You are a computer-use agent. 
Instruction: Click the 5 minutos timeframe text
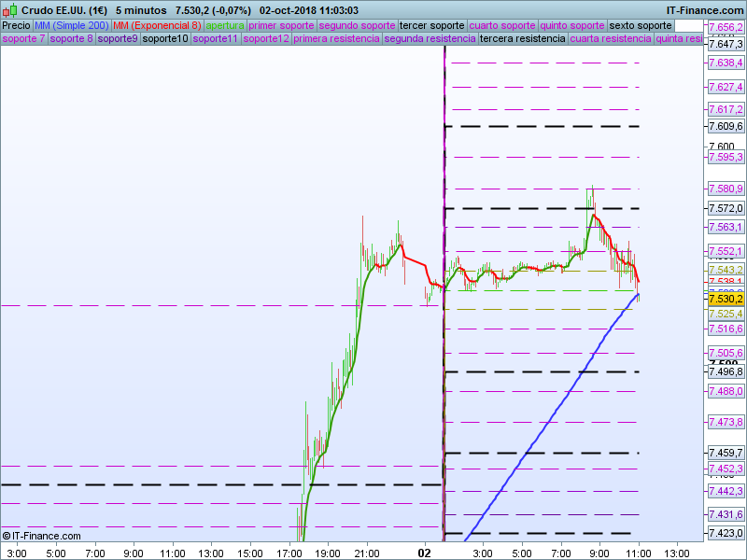(141, 10)
